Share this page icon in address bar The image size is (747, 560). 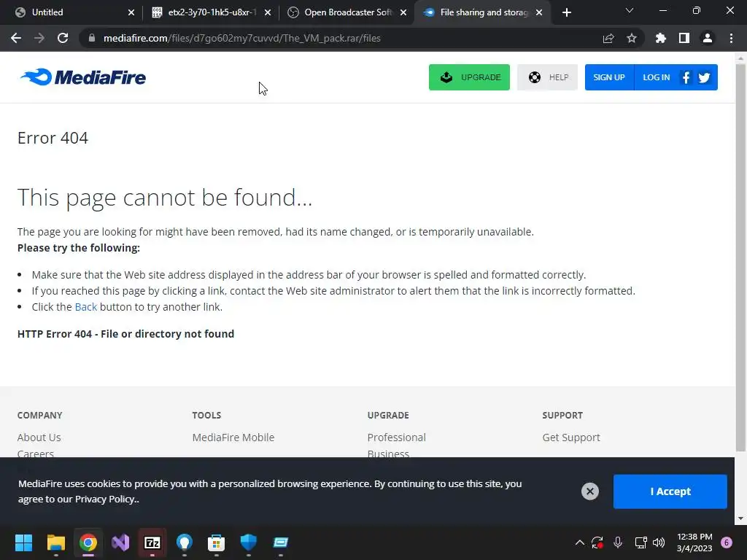[x=608, y=38]
